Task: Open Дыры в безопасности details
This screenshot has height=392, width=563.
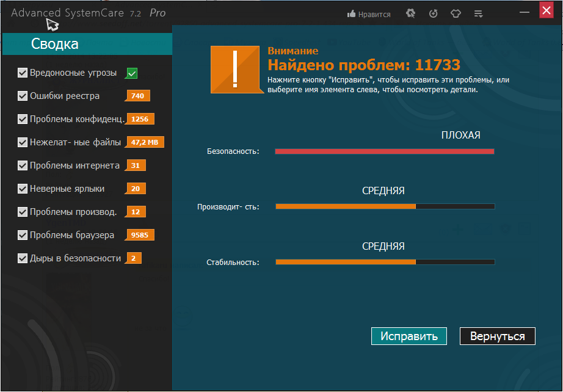Action: click(x=75, y=258)
